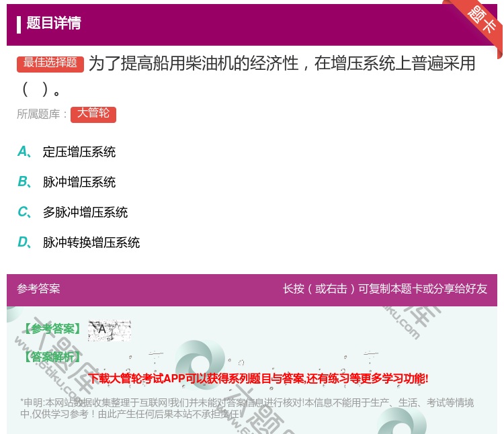Click the red 下载大管轮考试APP promotion link
This screenshot has width=504, height=434.
click(258, 378)
